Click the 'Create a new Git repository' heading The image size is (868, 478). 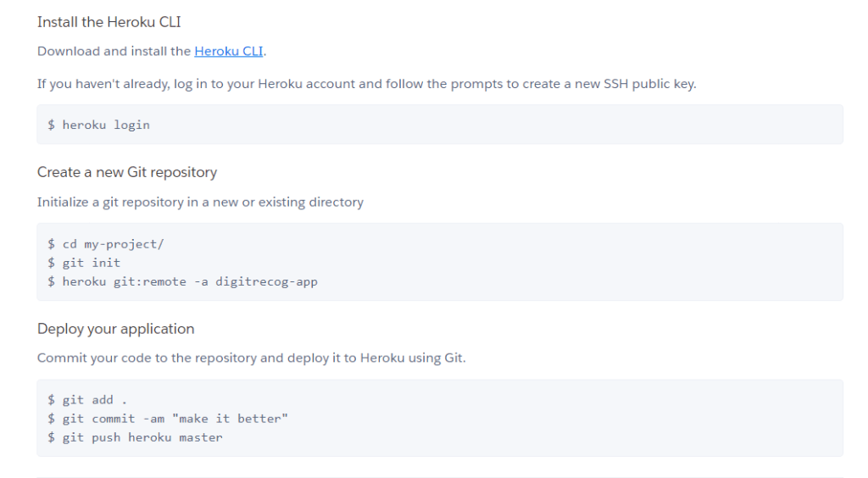(x=127, y=172)
